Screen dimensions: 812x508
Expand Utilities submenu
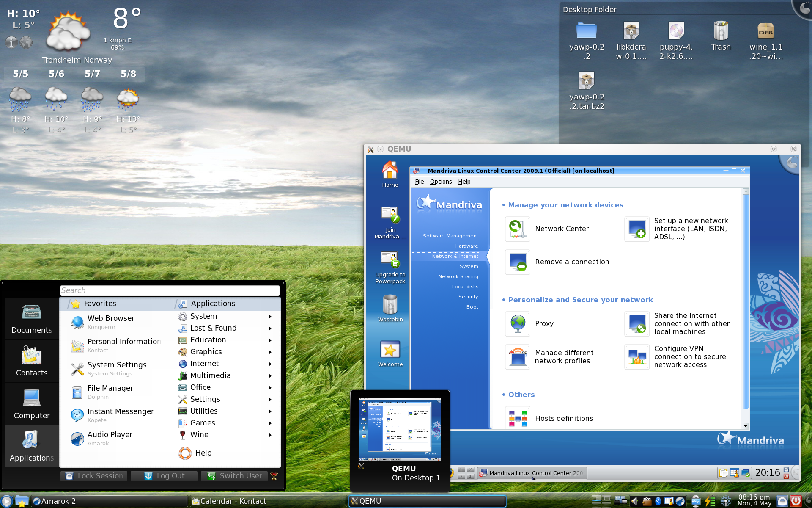(225, 411)
